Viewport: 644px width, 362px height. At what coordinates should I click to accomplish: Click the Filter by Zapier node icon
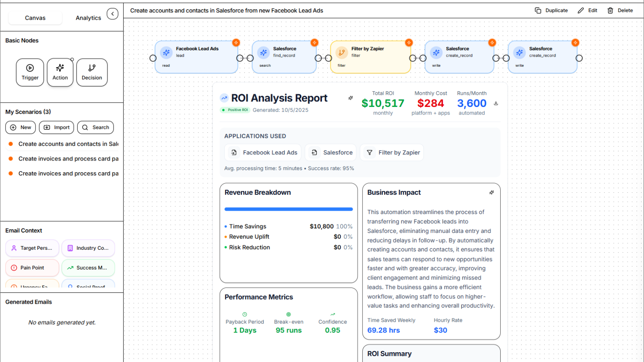[341, 53]
